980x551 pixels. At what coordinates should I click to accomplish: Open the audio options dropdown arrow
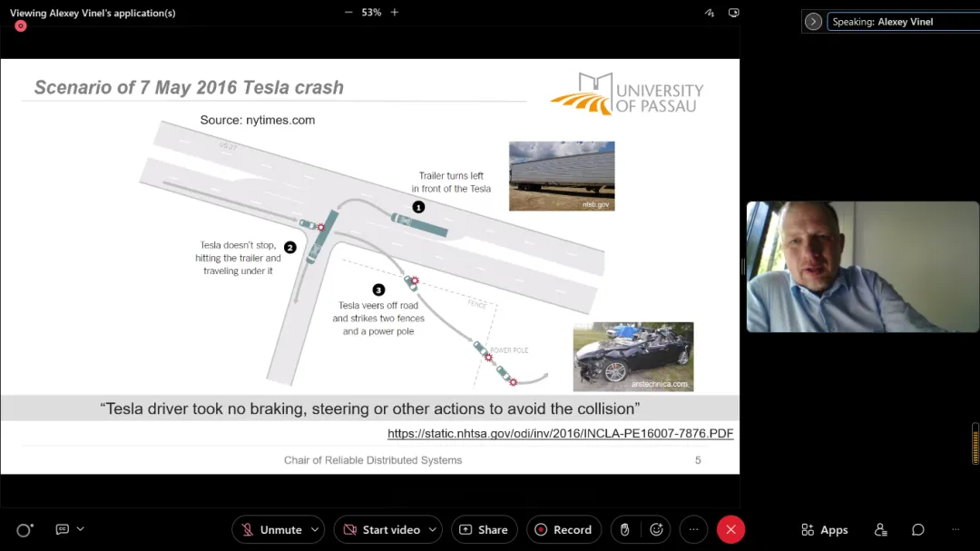pos(315,530)
